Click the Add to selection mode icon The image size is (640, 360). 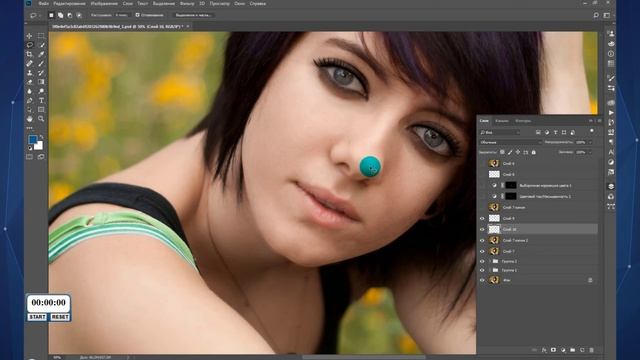click(60, 15)
